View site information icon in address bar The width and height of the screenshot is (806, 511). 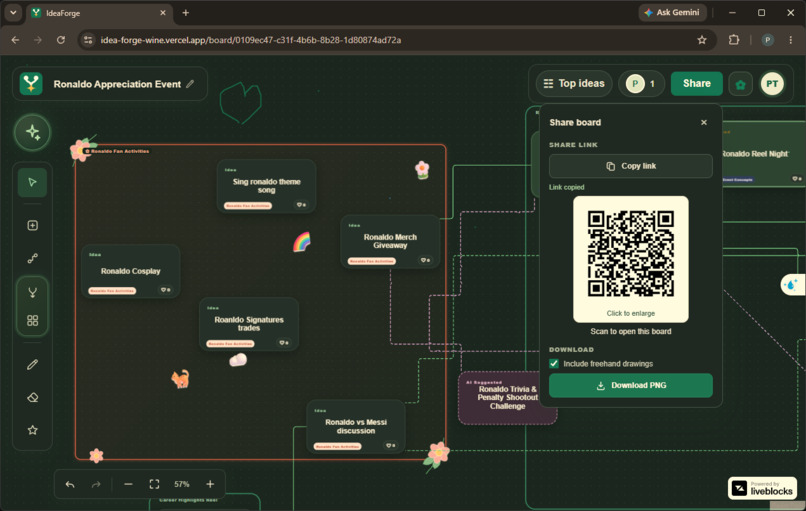point(88,40)
